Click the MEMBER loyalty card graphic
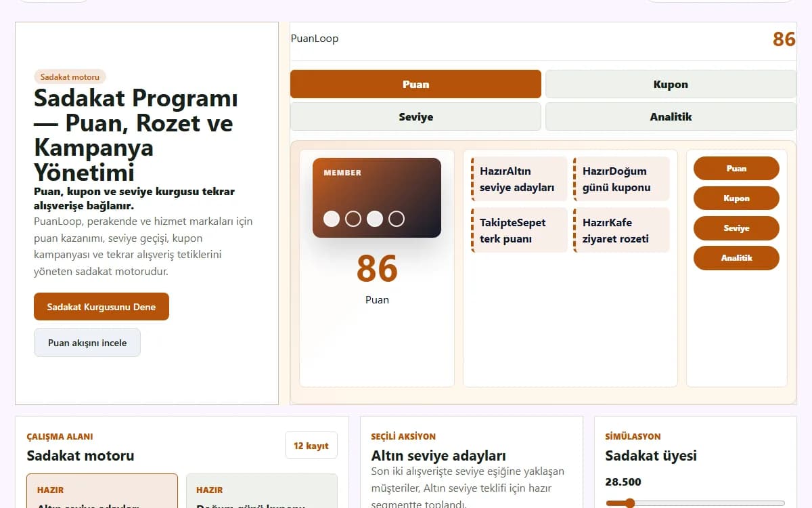The image size is (812, 508). 377,198
